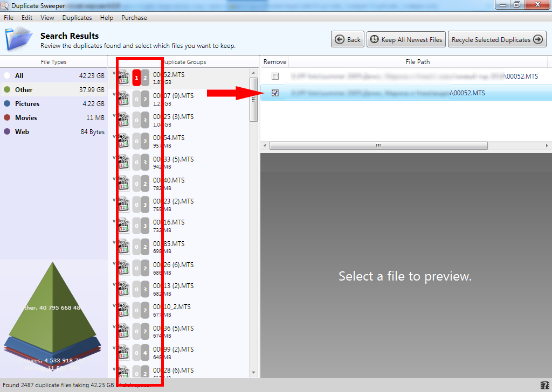The image size is (552, 392).
Task: Click the video file icon for 00007 (9).MTS
Action: click(123, 99)
